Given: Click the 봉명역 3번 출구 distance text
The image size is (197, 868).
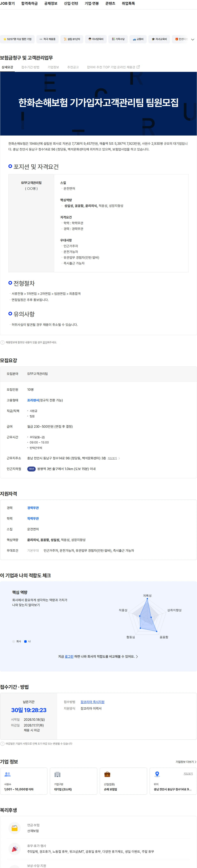Looking at the screenshot, I should pos(66,469).
